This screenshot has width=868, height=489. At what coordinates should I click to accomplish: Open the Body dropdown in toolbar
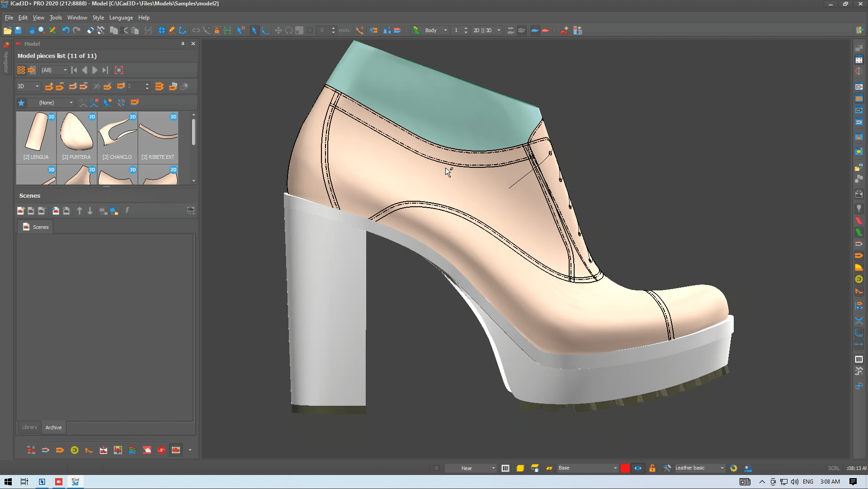click(x=445, y=30)
